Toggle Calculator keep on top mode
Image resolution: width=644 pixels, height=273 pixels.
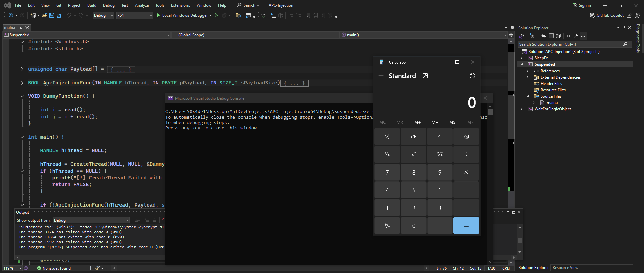(425, 76)
